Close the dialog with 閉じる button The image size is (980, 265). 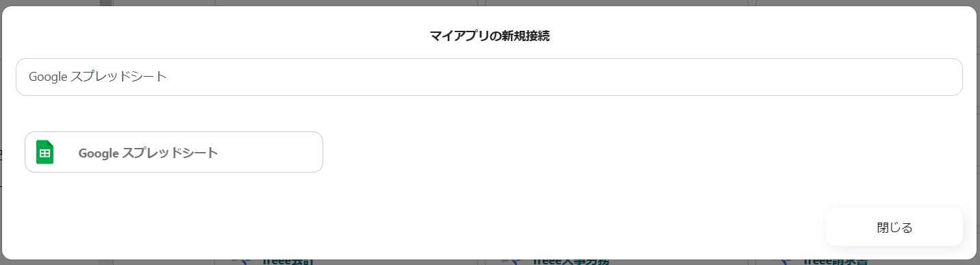tap(894, 227)
